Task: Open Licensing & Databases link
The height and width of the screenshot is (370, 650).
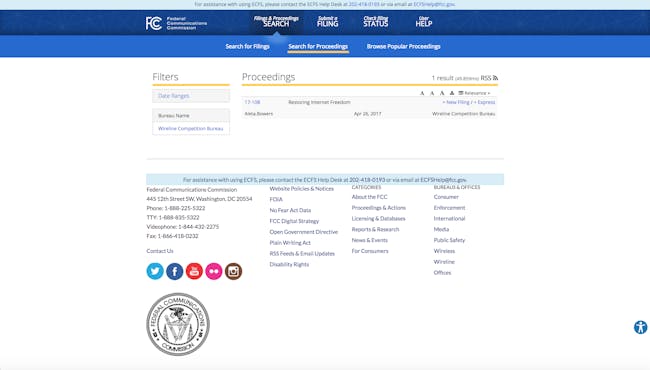Action: pyautogui.click(x=378, y=218)
